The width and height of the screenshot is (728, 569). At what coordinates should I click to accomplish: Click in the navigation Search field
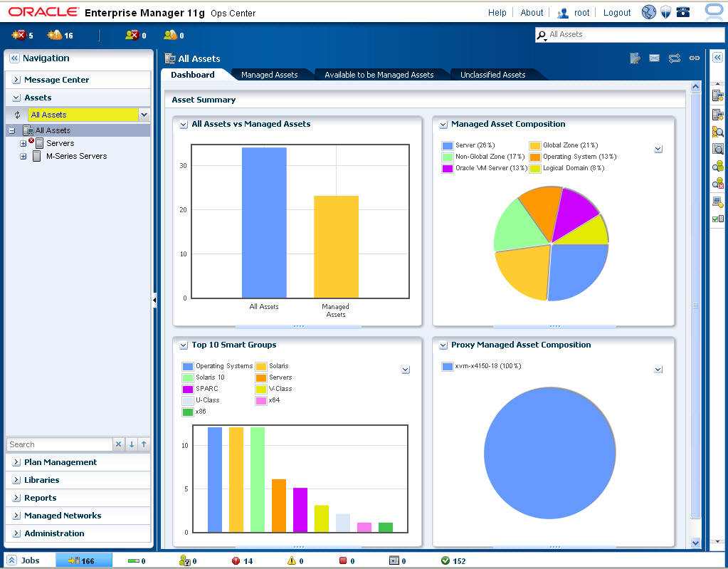(x=60, y=444)
